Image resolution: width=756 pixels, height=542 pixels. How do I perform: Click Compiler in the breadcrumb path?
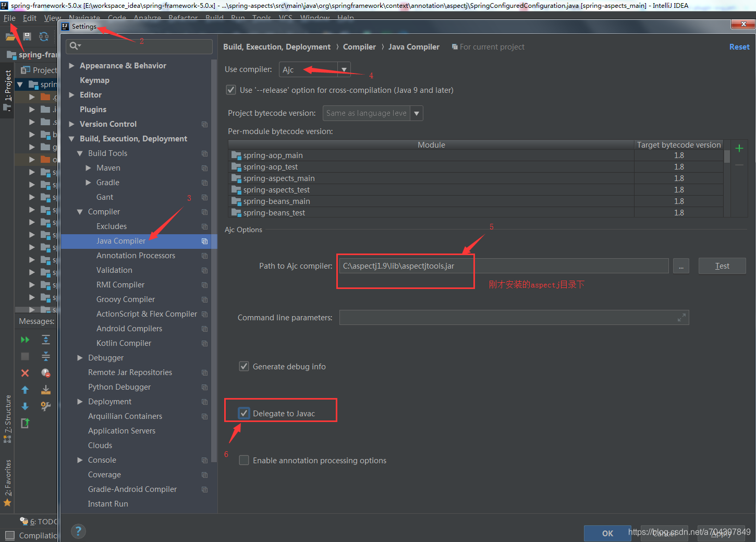tap(359, 47)
